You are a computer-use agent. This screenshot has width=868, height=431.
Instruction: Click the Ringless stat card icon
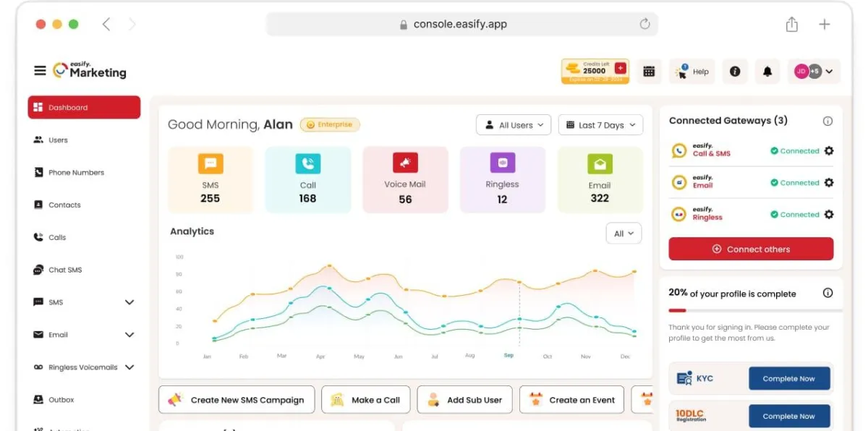point(502,163)
